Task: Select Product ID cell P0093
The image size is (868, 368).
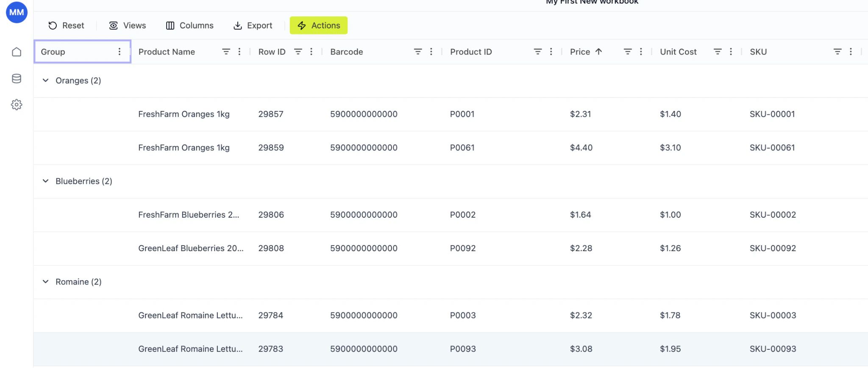Action: [463, 349]
